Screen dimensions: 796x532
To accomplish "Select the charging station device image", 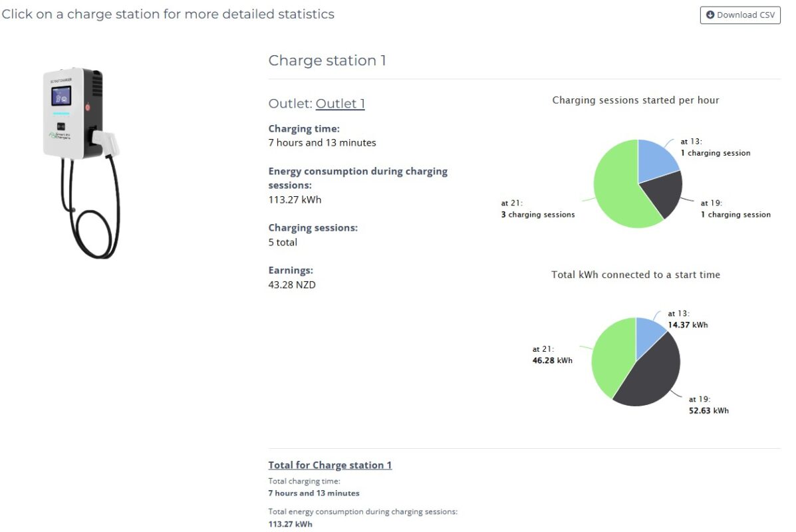I will [82, 163].
